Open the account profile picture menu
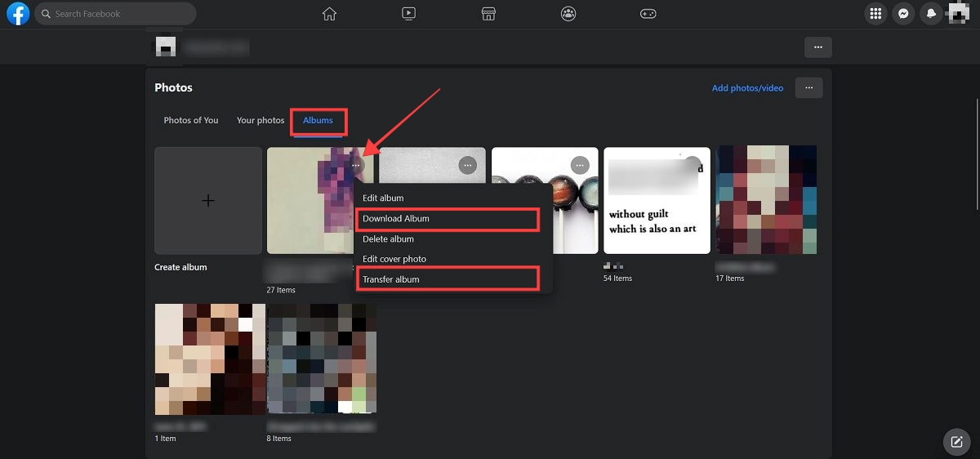The height and width of the screenshot is (459, 980). (957, 13)
